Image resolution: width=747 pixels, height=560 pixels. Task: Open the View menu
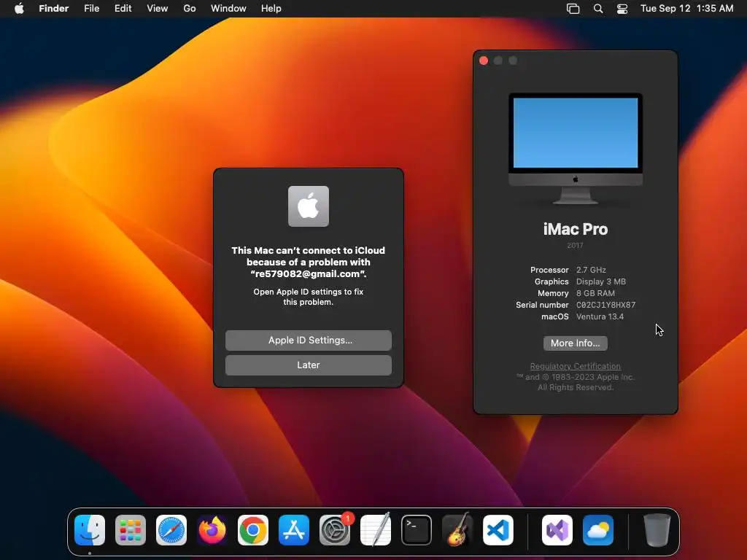tap(158, 9)
